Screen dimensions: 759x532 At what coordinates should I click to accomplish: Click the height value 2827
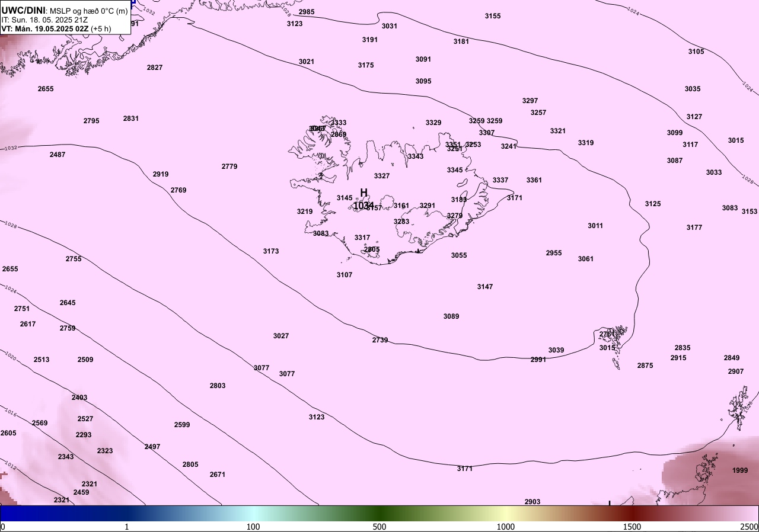pyautogui.click(x=155, y=68)
